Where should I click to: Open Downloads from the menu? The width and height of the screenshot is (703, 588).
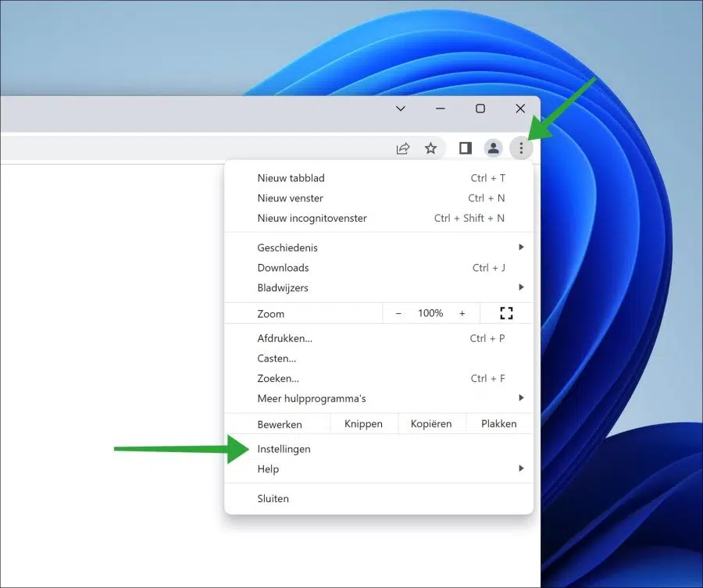pyautogui.click(x=379, y=268)
